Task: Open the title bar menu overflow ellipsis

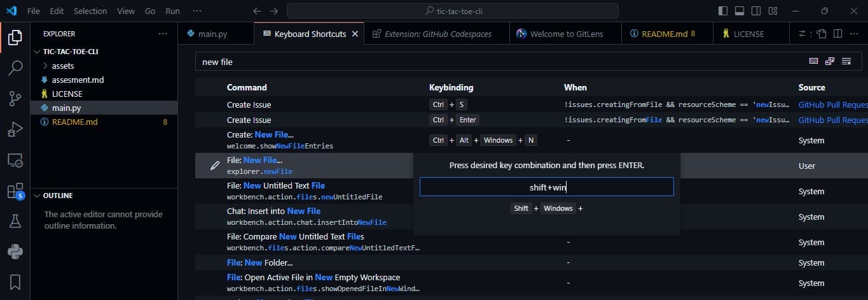Action: coord(197,11)
